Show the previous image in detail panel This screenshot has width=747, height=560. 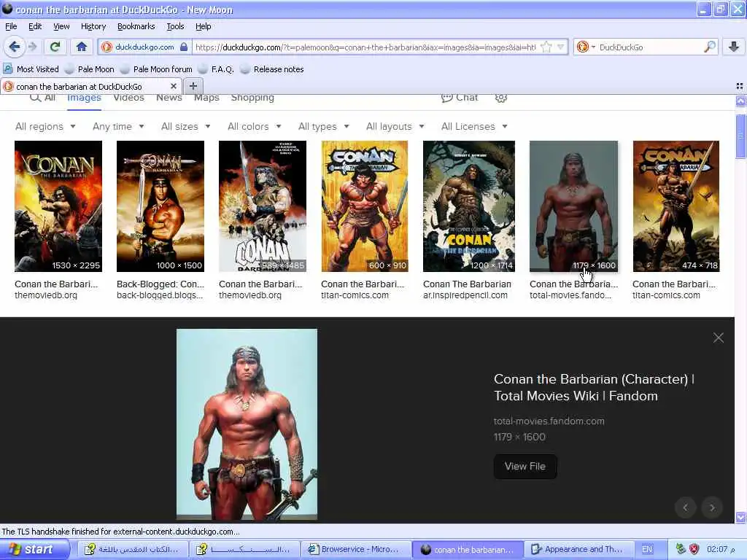tap(686, 507)
